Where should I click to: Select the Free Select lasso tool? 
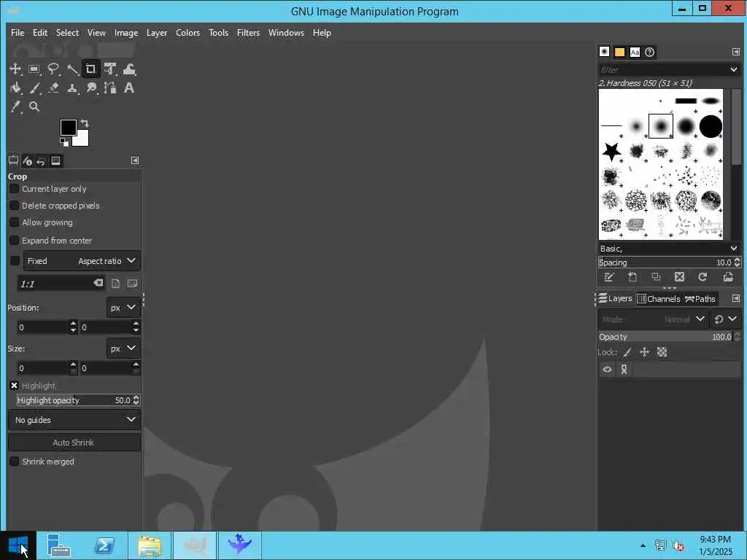coord(53,69)
